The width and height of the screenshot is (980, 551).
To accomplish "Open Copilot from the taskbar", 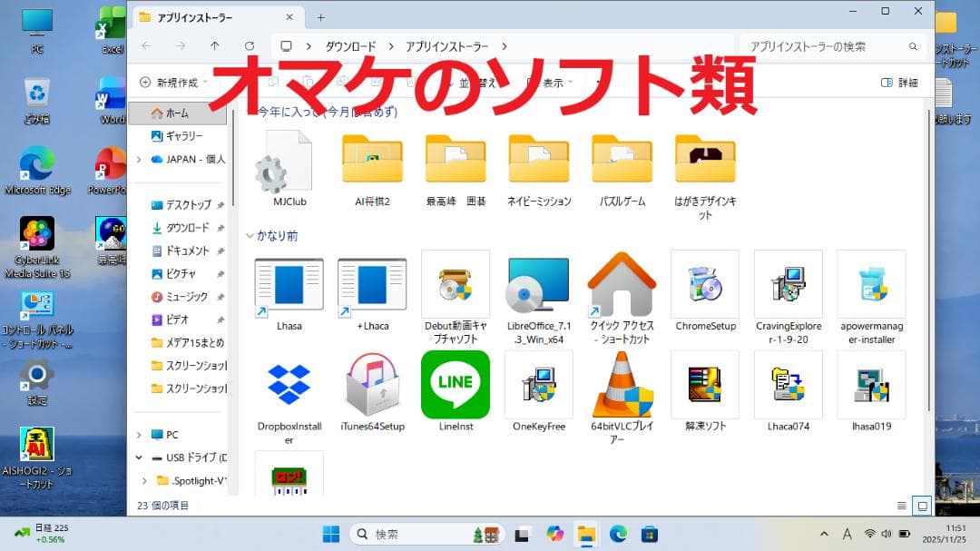I will click(x=554, y=534).
